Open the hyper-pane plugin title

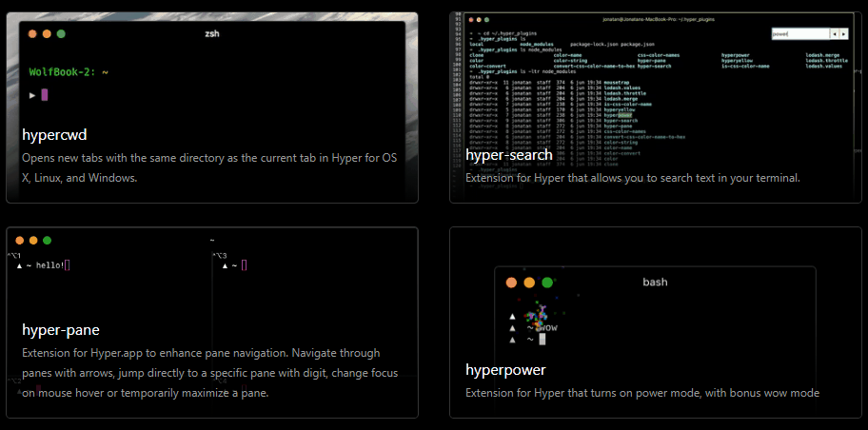[x=61, y=330]
